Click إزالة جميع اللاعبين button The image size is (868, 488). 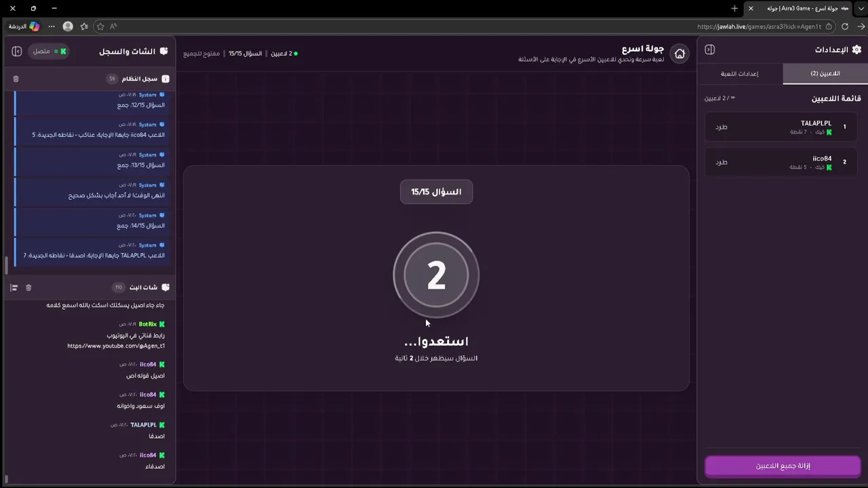click(783, 466)
